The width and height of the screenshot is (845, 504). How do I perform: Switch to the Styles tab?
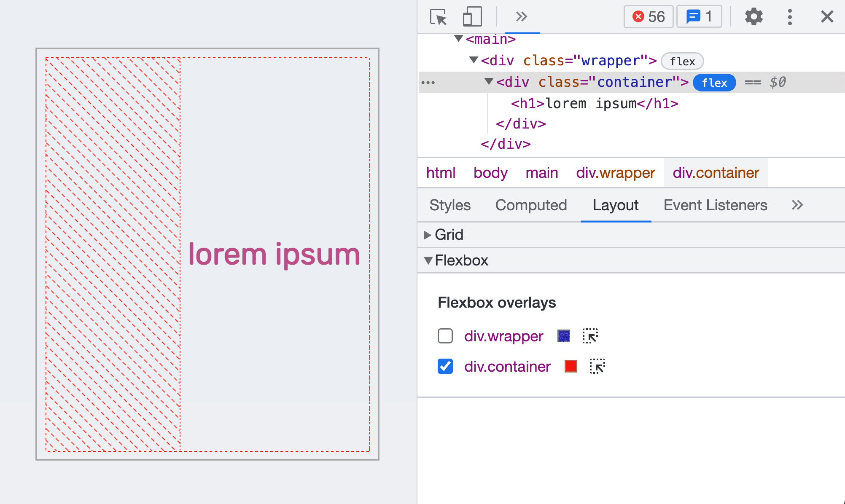pyautogui.click(x=451, y=204)
